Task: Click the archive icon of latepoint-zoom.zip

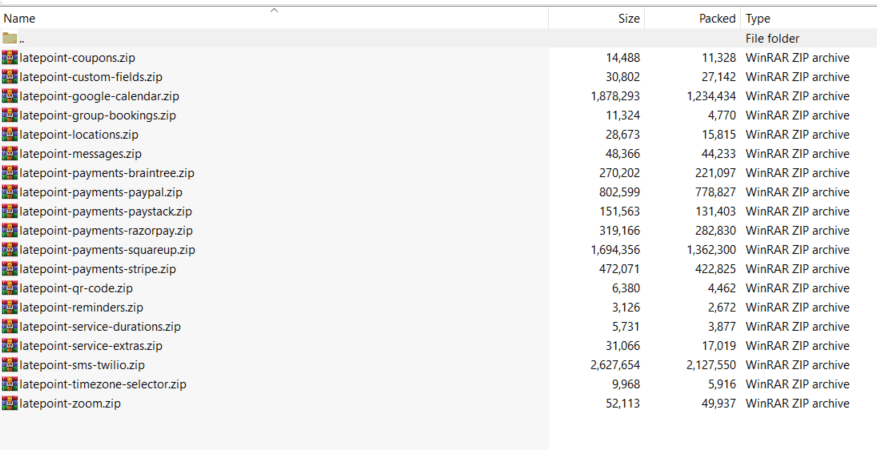Action: [10, 403]
